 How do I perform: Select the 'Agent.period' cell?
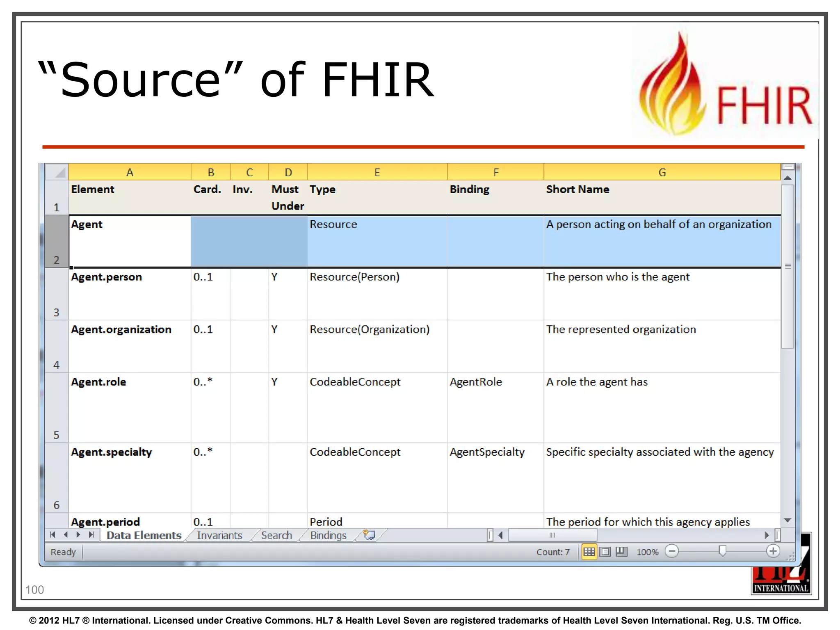tap(130, 521)
